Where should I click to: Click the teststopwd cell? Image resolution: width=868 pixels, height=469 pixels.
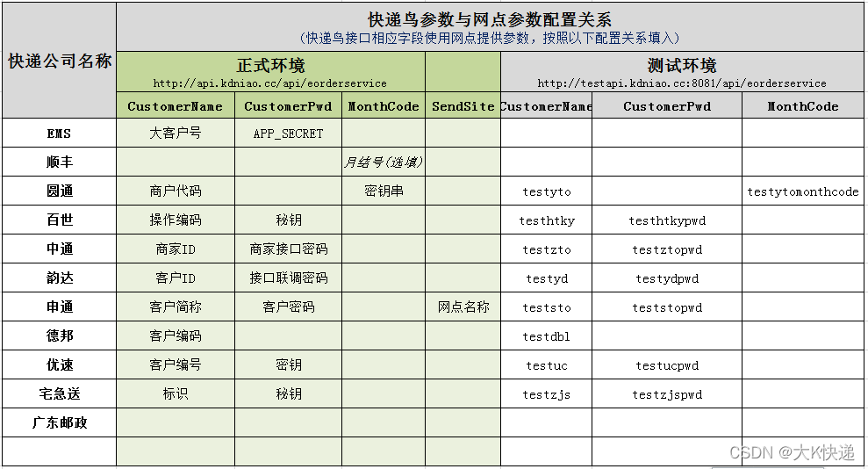coord(667,307)
